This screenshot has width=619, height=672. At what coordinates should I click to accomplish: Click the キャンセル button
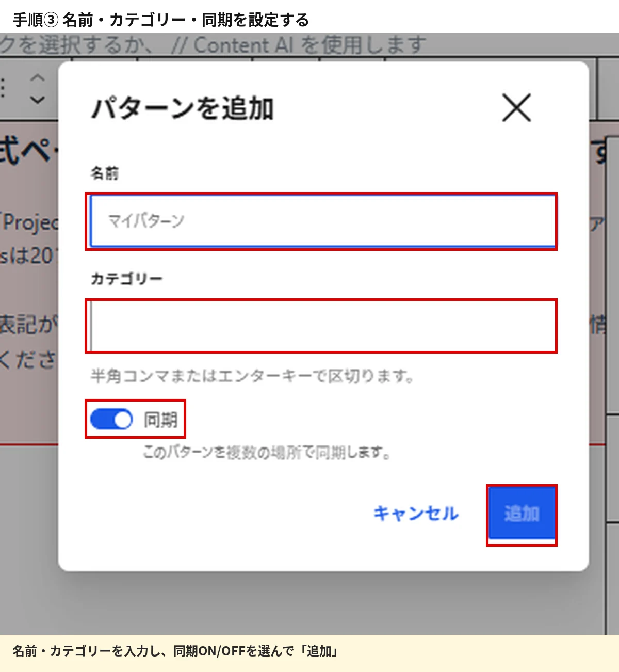coord(416,513)
